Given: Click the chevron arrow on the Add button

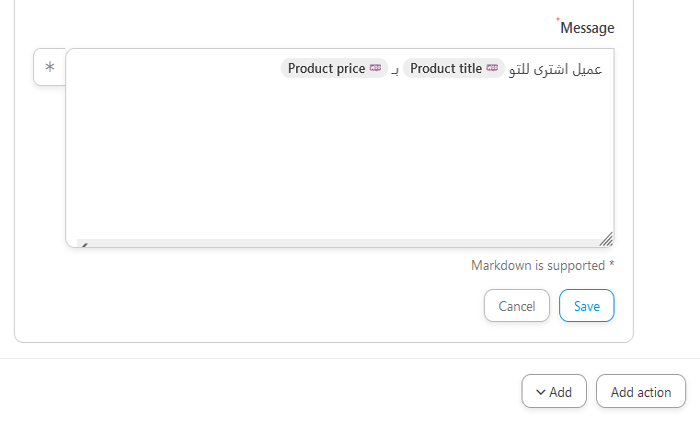Looking at the screenshot, I should [540, 392].
